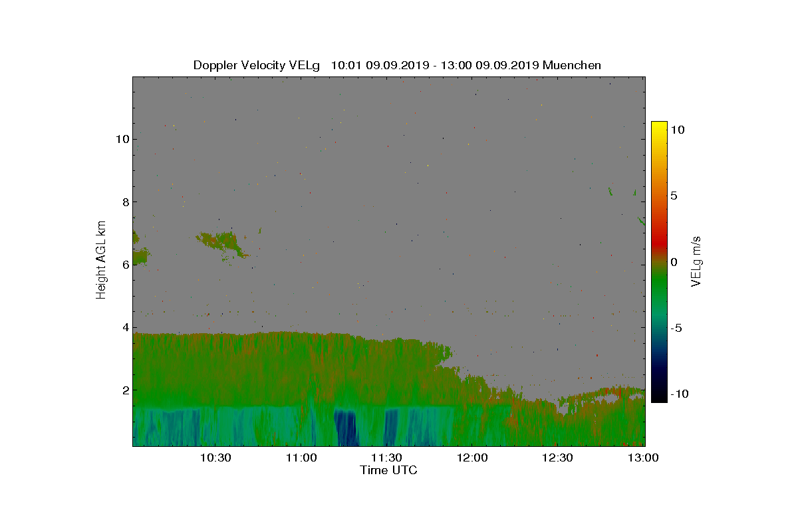This screenshot has width=798, height=532.
Task: Click colorbar value label 10
Action: click(x=677, y=130)
